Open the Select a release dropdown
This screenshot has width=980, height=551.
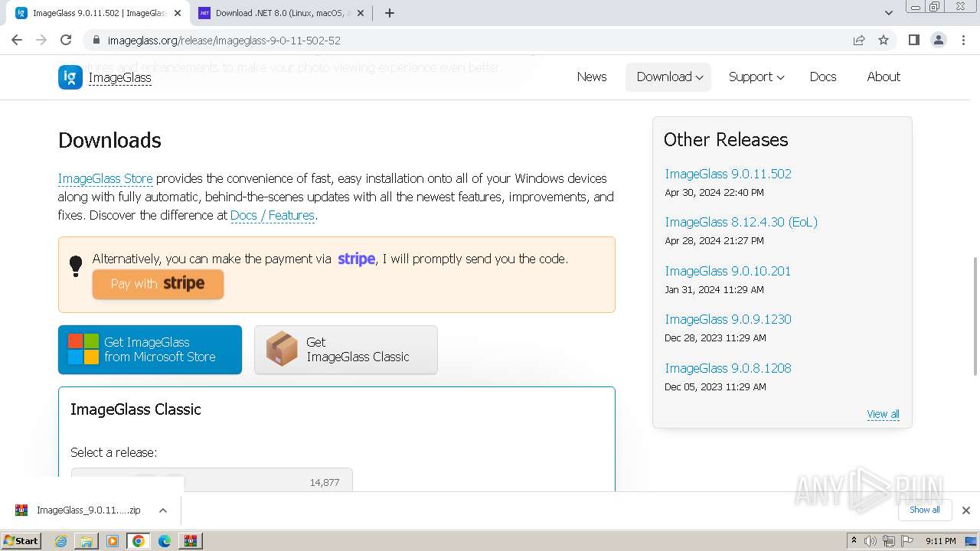(x=212, y=480)
